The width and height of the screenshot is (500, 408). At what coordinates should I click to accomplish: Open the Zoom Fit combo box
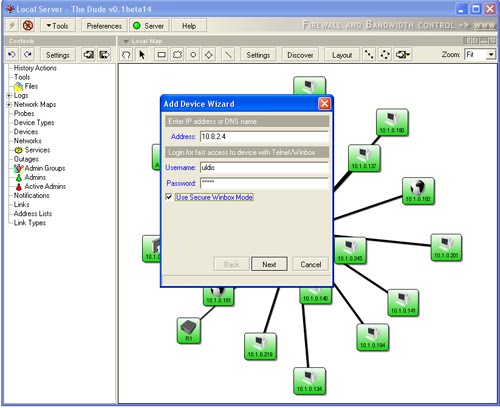pos(480,54)
